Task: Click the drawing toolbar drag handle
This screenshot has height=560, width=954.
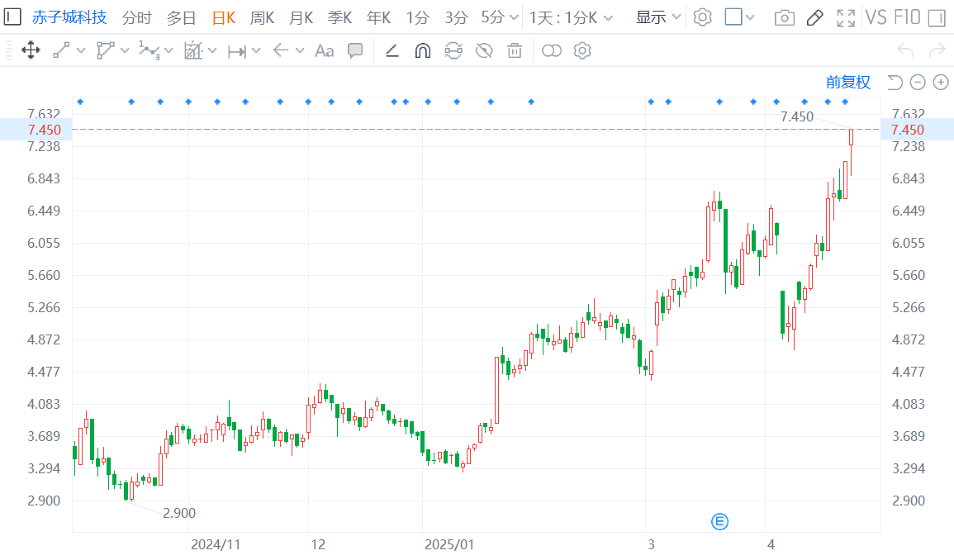Action: (9, 50)
